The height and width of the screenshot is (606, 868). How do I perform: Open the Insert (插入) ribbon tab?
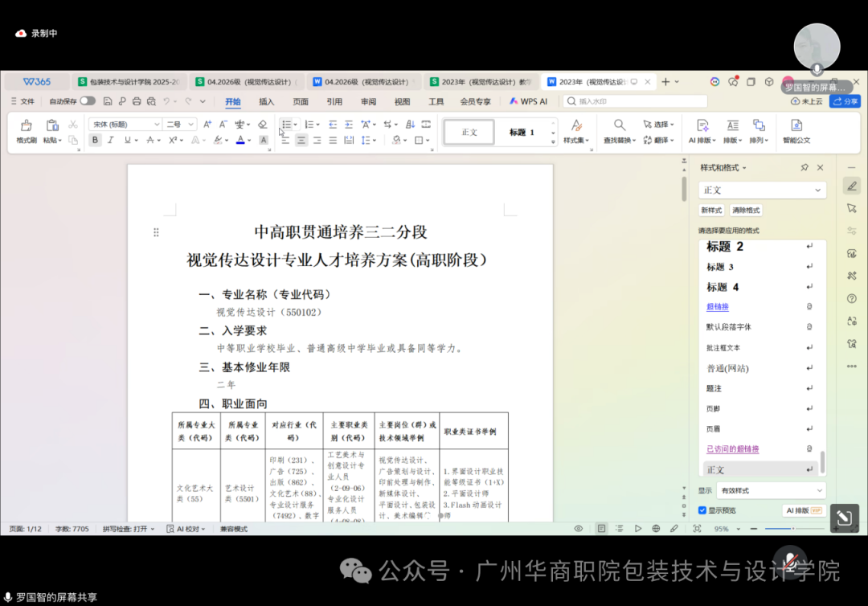pyautogui.click(x=266, y=101)
